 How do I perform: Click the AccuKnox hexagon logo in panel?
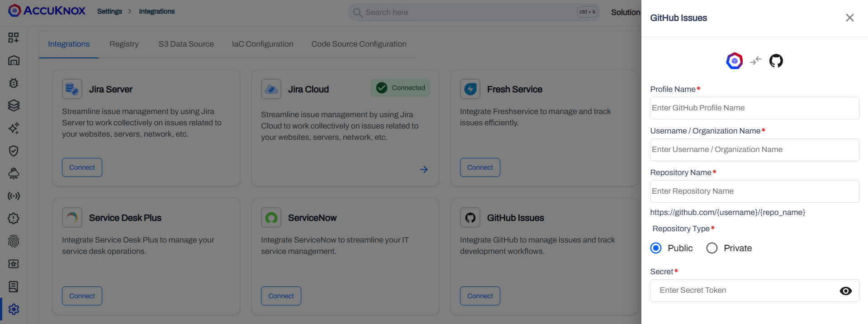pos(735,61)
